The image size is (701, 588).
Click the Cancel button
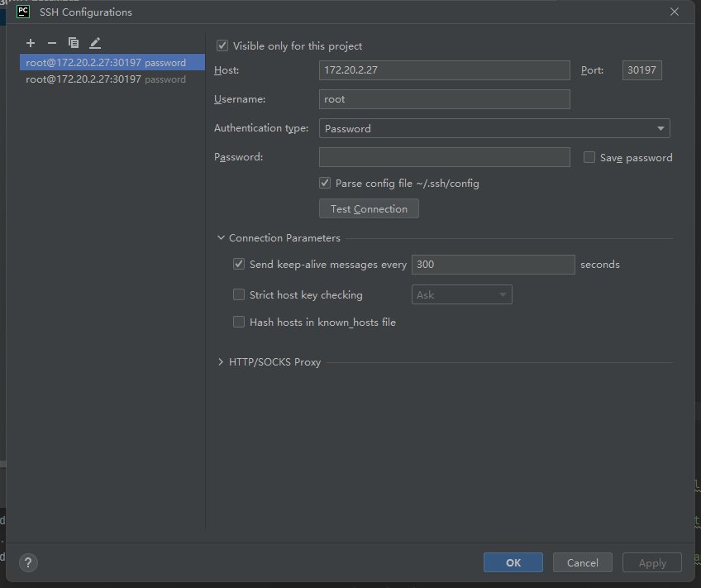tap(582, 562)
